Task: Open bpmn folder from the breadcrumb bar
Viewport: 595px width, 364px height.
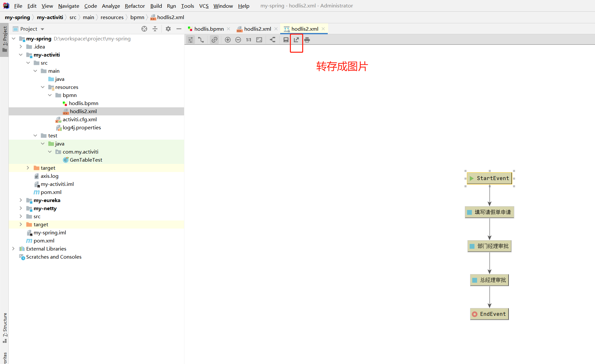Action: [x=137, y=17]
